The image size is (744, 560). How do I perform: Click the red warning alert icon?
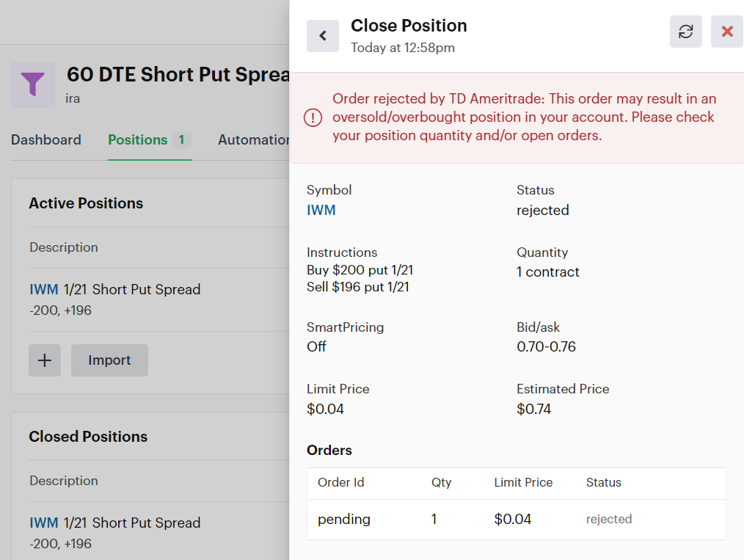pyautogui.click(x=313, y=117)
